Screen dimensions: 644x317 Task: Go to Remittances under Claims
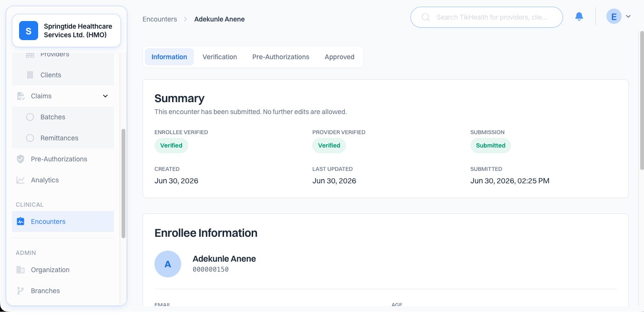point(63,138)
